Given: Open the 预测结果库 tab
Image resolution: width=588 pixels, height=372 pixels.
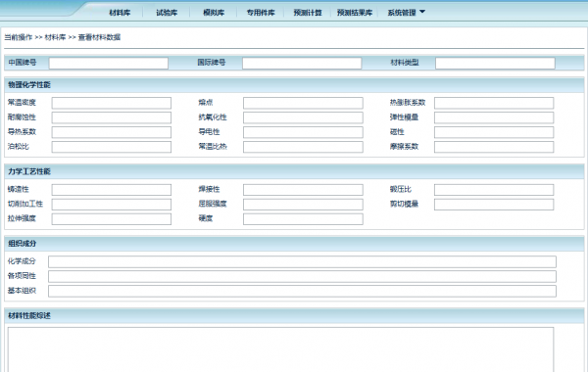Looking at the screenshot, I should tap(355, 13).
